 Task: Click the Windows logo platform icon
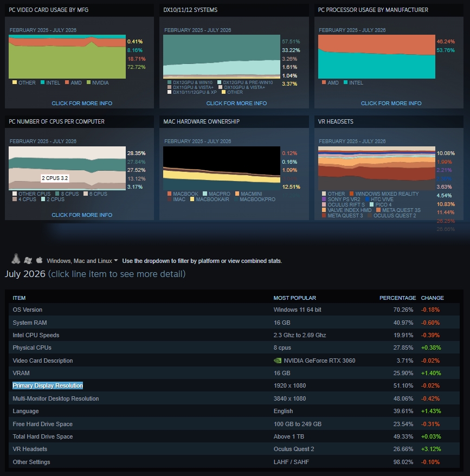[x=28, y=260]
